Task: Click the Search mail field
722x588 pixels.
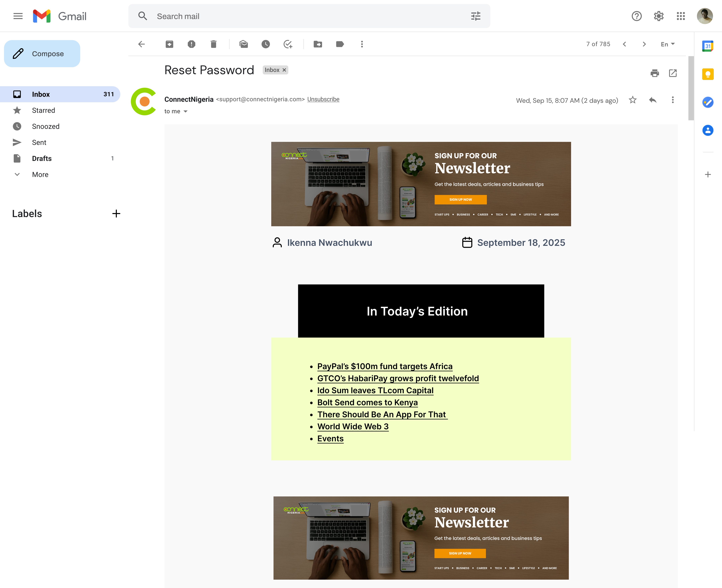Action: click(x=305, y=16)
